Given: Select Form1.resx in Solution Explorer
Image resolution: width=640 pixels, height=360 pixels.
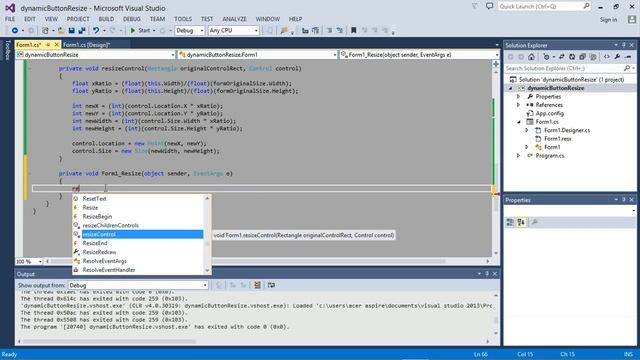Looking at the screenshot, I should click(x=558, y=139).
